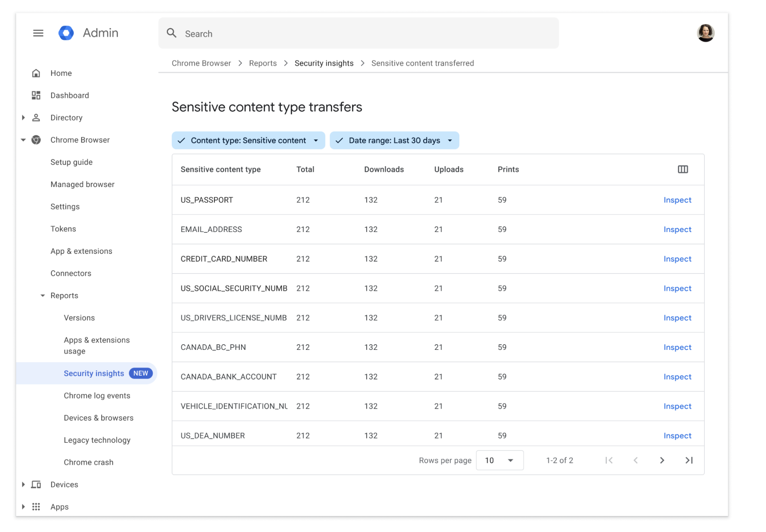
Task: Open Content type filter dropdown
Action: [x=248, y=140]
